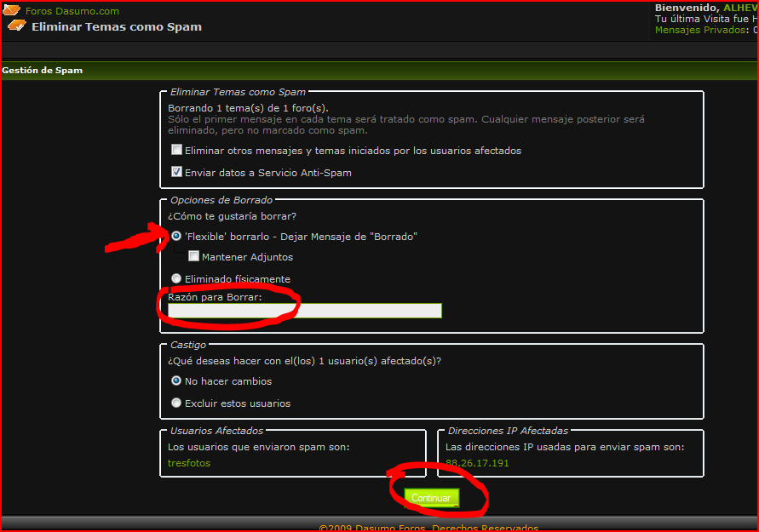Choose the 'Excluir estos usuarios' radio option

click(x=176, y=403)
